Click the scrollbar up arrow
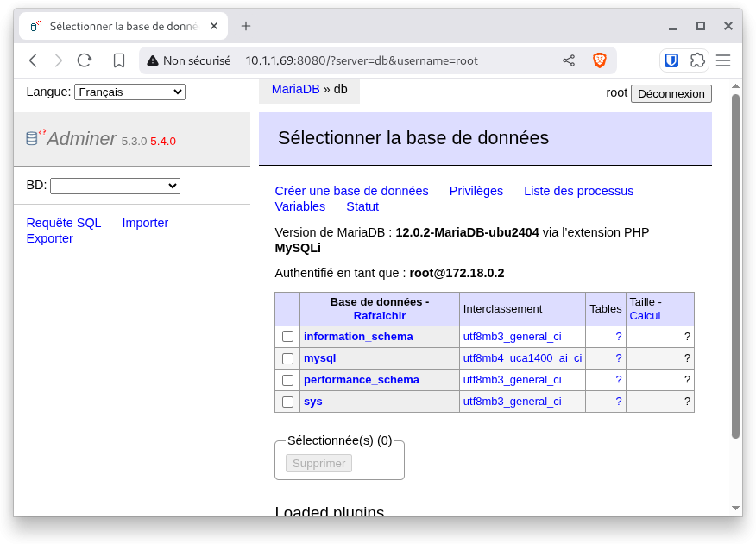This screenshot has width=756, height=544. pos(735,86)
